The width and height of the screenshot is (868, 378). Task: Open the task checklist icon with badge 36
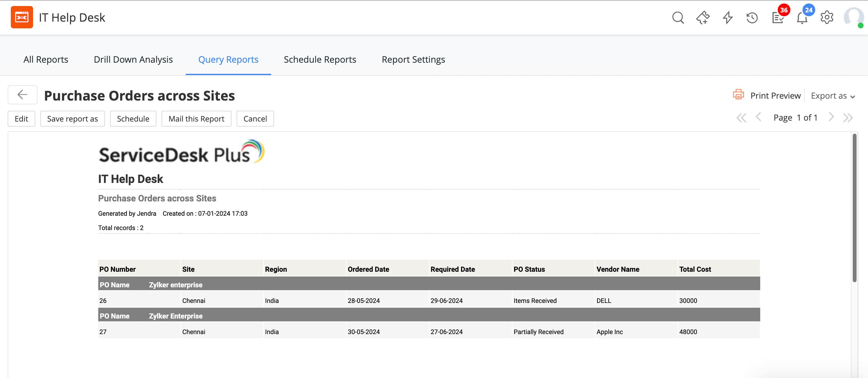(777, 17)
